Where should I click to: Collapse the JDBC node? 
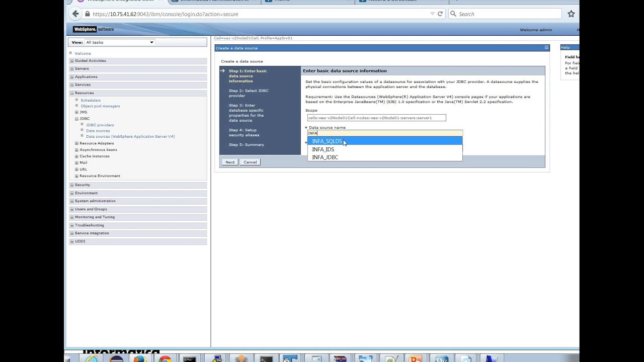coord(76,119)
